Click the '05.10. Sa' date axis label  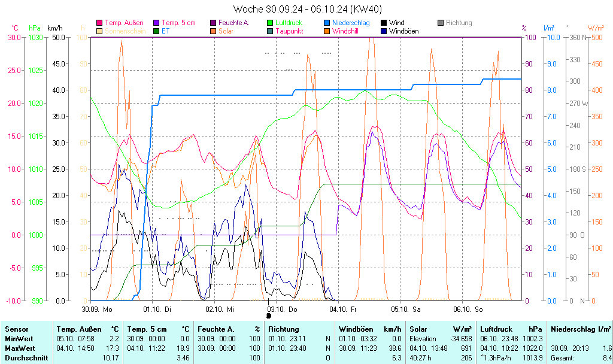(406, 310)
